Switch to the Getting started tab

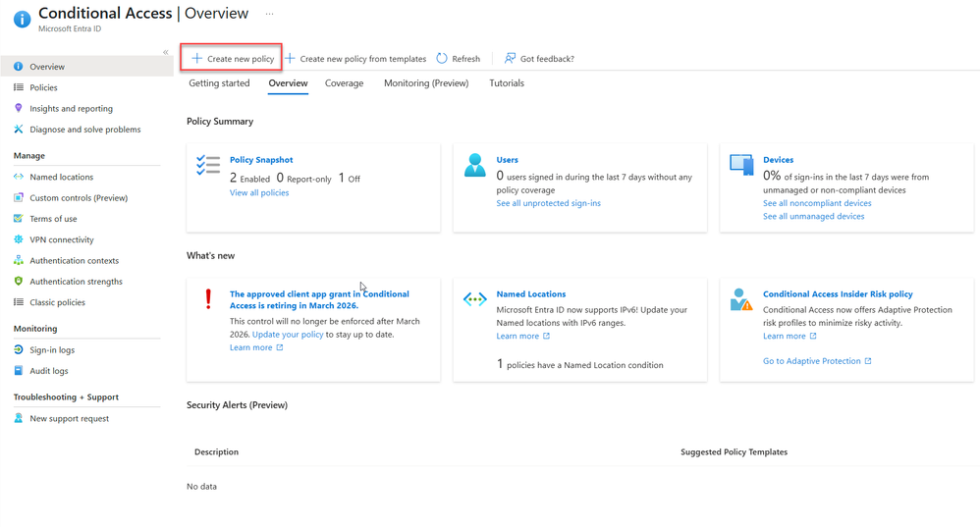click(219, 83)
